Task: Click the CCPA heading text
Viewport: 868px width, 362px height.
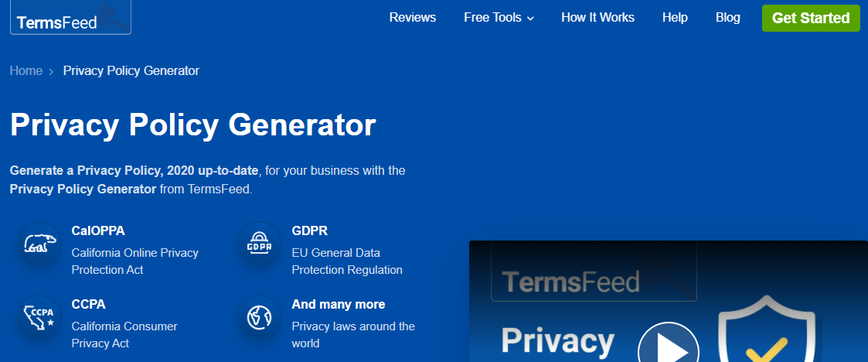Action: (89, 304)
